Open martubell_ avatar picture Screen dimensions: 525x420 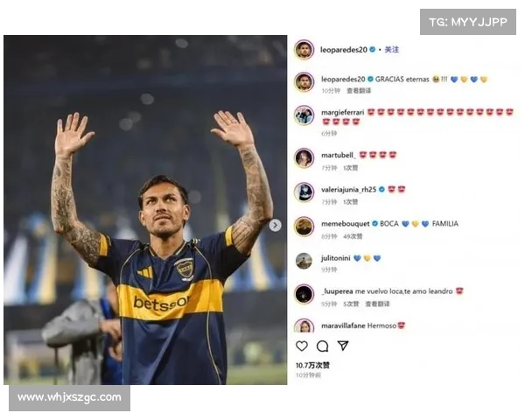pyautogui.click(x=304, y=157)
